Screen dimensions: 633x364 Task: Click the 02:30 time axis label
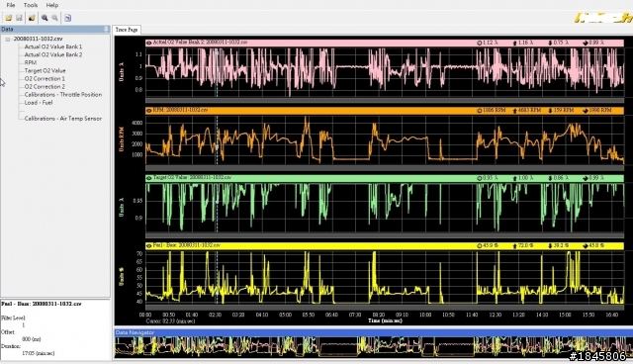[x=215, y=315]
